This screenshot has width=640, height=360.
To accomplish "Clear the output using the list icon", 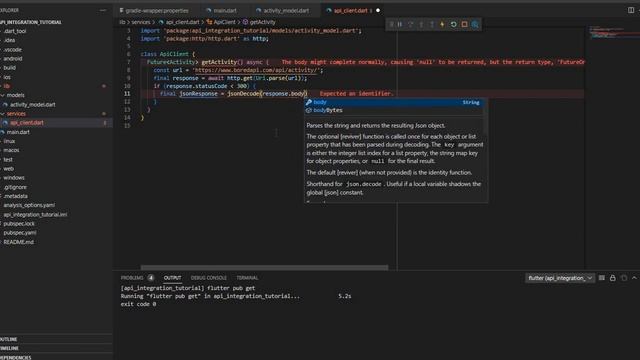I will (602, 278).
